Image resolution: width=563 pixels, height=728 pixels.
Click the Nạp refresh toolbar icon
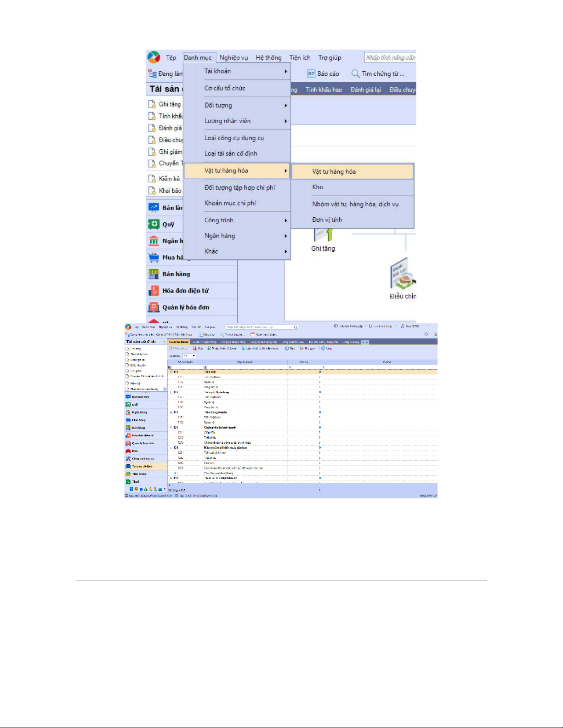click(x=287, y=349)
